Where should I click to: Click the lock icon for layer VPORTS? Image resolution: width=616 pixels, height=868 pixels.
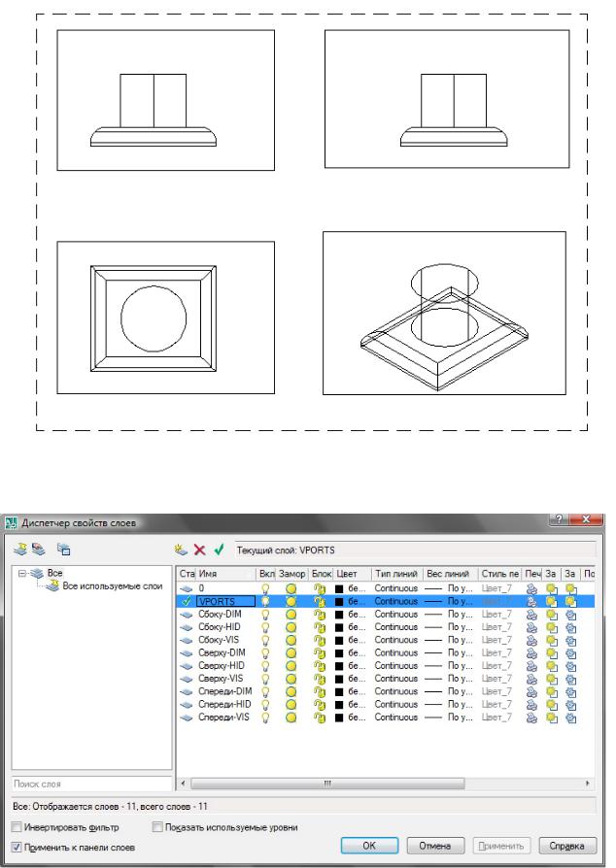(319, 601)
